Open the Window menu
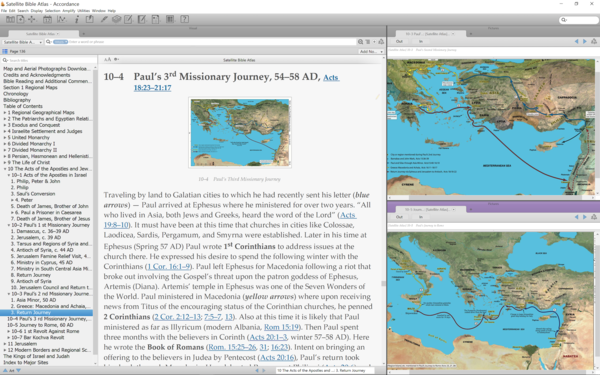The image size is (600, 375). click(x=99, y=11)
